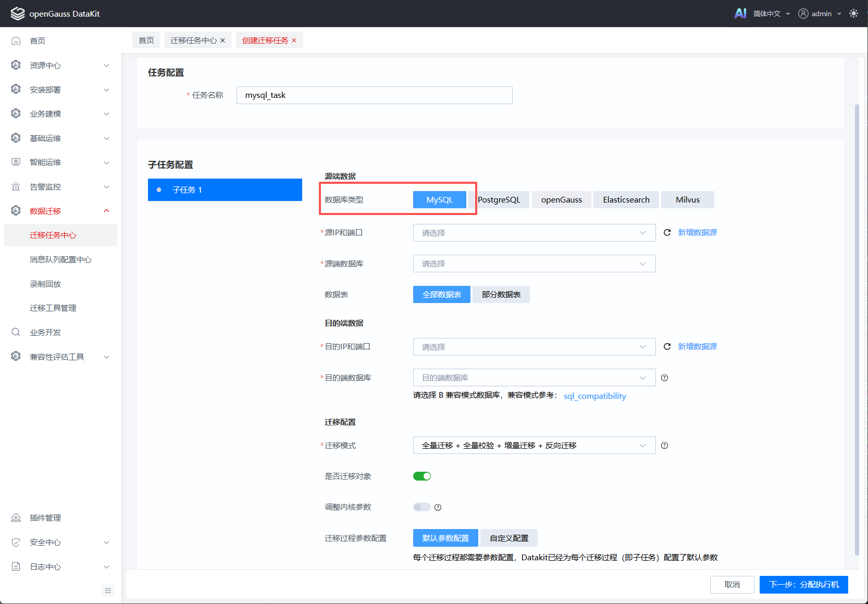Select 自定义配置 option
This screenshot has width=868, height=604.
click(x=509, y=538)
